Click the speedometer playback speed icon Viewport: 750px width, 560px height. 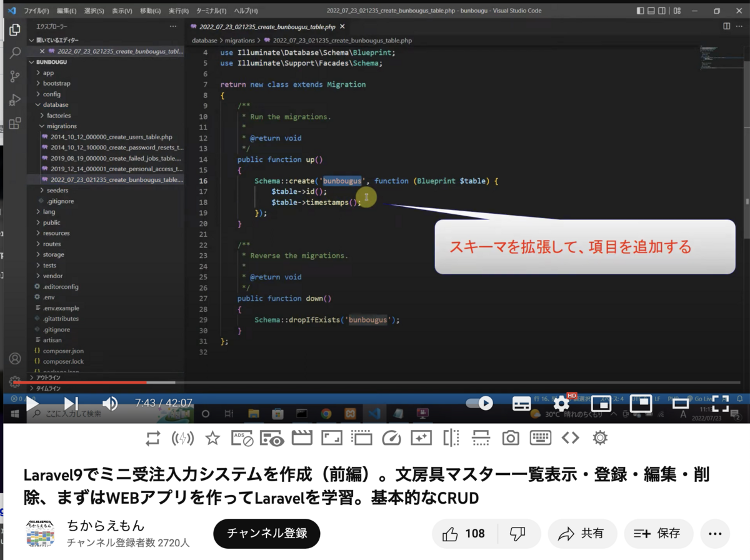(391, 439)
